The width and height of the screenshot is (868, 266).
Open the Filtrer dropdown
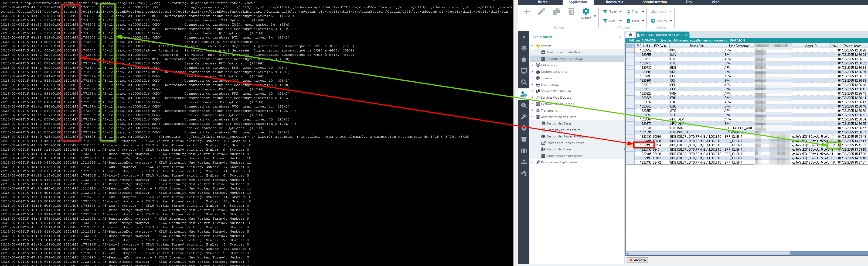coord(612,11)
